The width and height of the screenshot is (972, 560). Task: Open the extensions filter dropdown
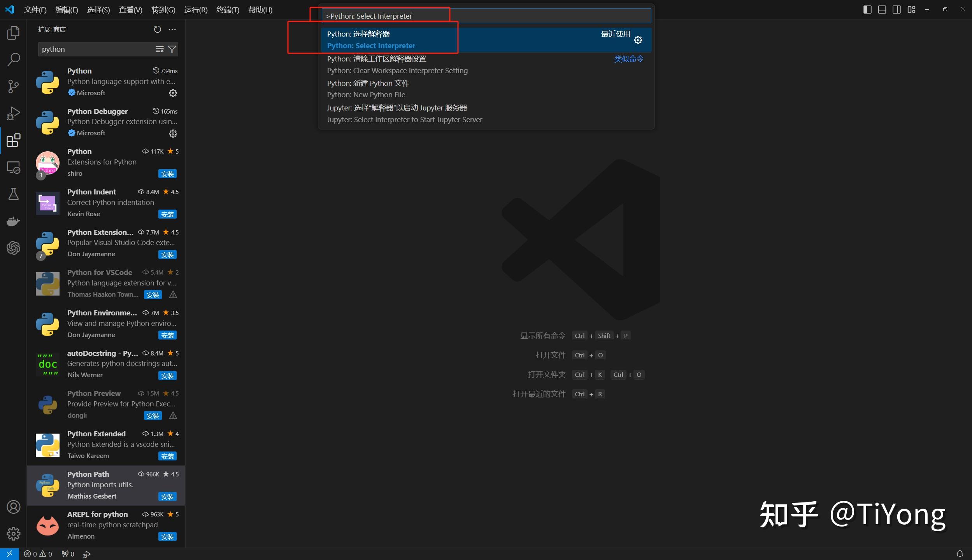point(172,49)
